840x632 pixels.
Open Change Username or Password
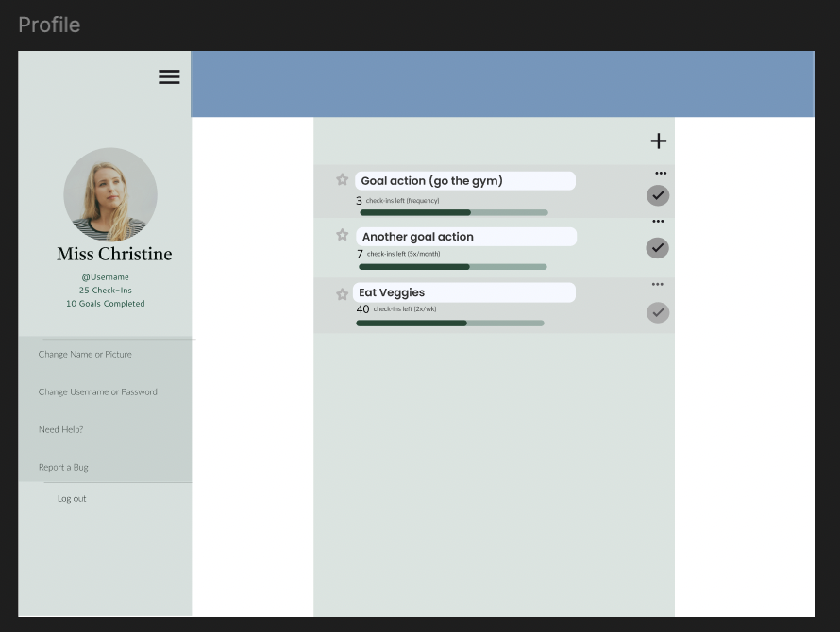(x=97, y=392)
